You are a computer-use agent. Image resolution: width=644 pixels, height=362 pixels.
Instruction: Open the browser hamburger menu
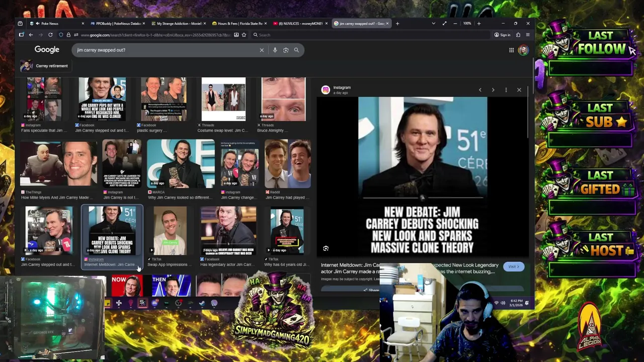(x=527, y=35)
